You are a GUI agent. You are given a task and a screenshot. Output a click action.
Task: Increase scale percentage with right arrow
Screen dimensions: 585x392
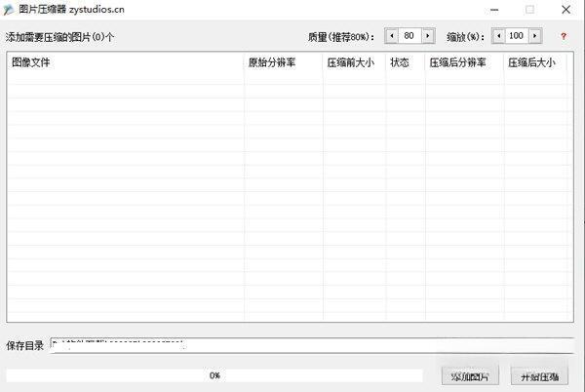535,36
